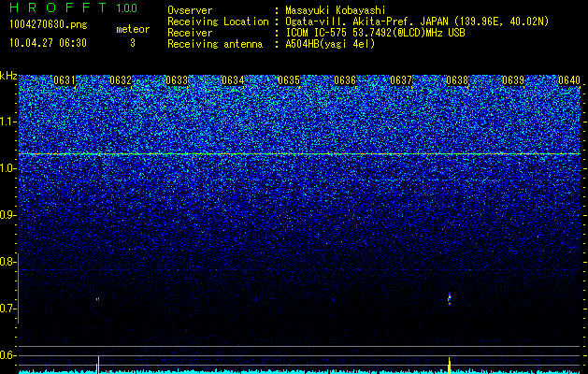Click the 0.8 kHz axis label
Image resolution: width=588 pixels, height=374 pixels.
coord(7,262)
